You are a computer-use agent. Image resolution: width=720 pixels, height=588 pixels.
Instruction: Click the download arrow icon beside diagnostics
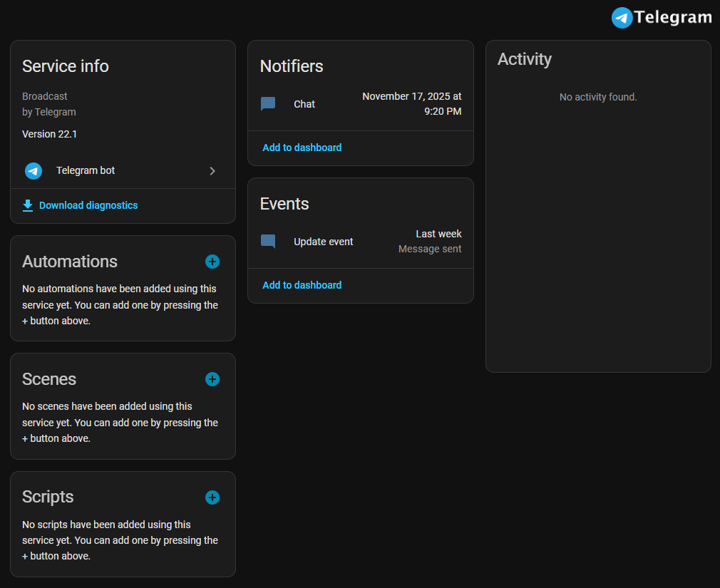tap(28, 205)
